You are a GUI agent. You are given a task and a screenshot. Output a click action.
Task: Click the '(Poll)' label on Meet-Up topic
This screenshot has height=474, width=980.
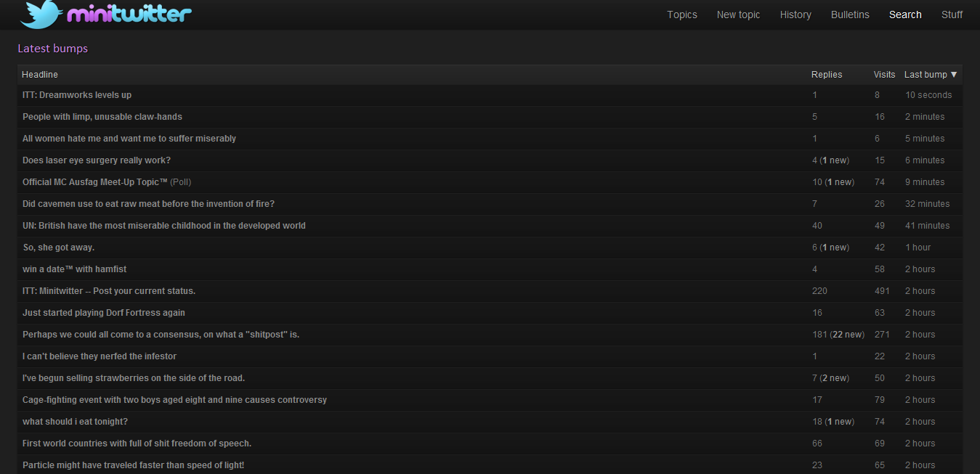181,182
